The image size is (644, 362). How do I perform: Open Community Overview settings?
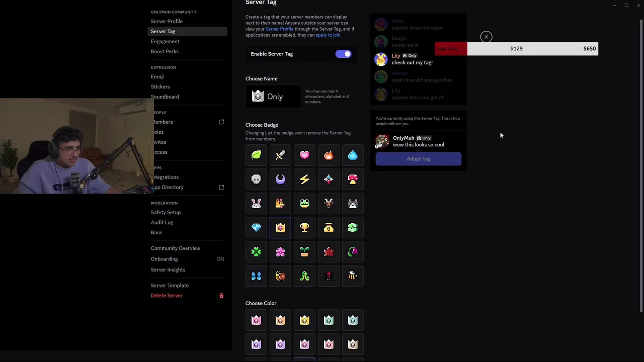[x=188, y=248]
